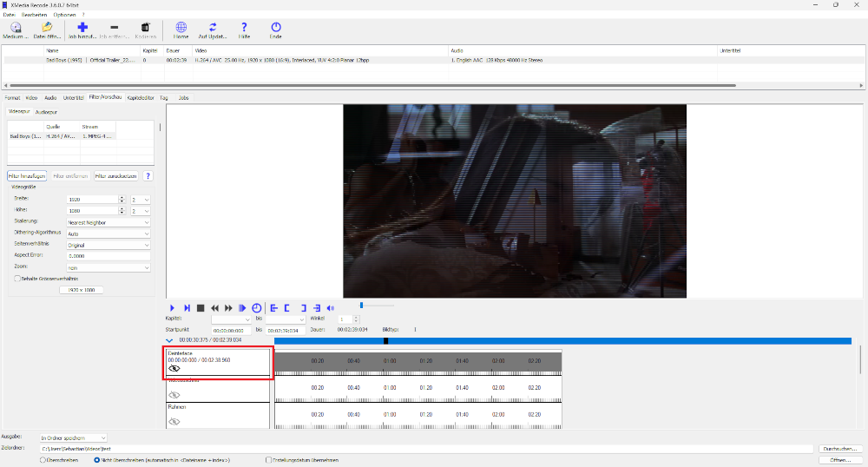Open the Hilfe question mark toolbar icon

244,27
